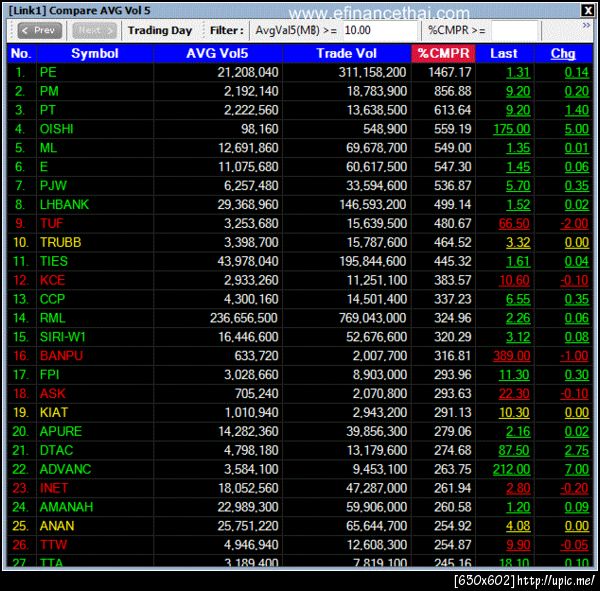Sort by the Trade Vol column header
The image size is (600, 591).
pos(346,53)
